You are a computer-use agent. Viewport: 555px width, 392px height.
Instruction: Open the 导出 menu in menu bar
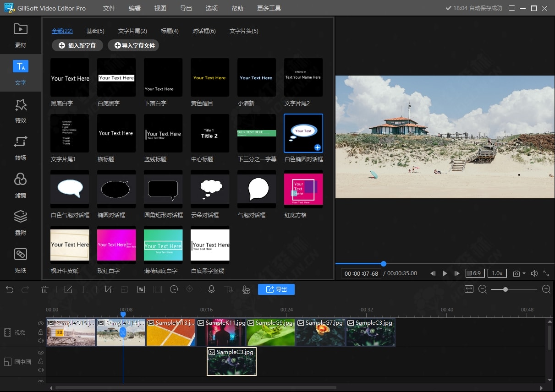coord(186,8)
